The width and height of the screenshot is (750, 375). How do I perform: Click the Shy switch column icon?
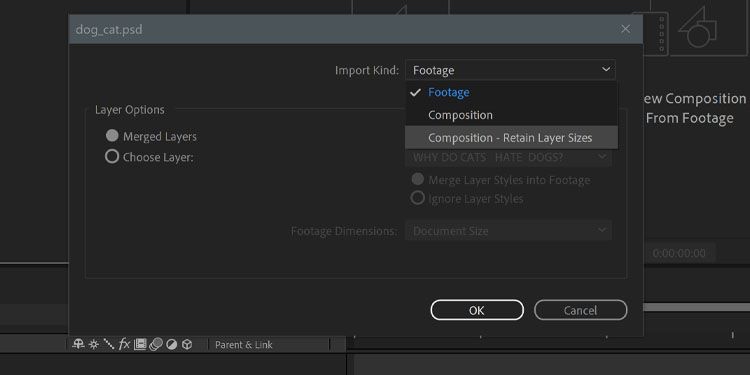pyautogui.click(x=78, y=344)
